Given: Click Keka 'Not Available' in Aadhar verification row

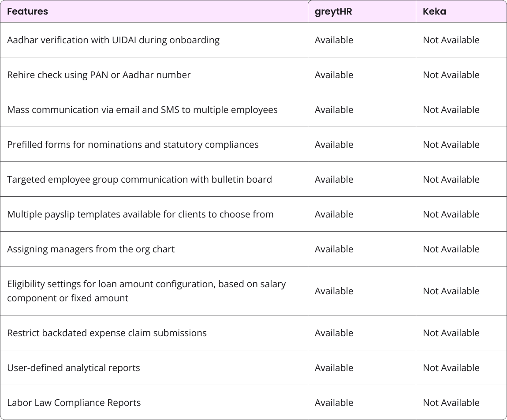Looking at the screenshot, I should [x=451, y=40].
